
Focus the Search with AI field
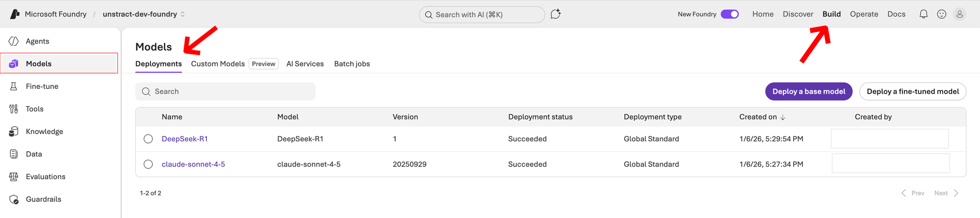pyautogui.click(x=482, y=15)
